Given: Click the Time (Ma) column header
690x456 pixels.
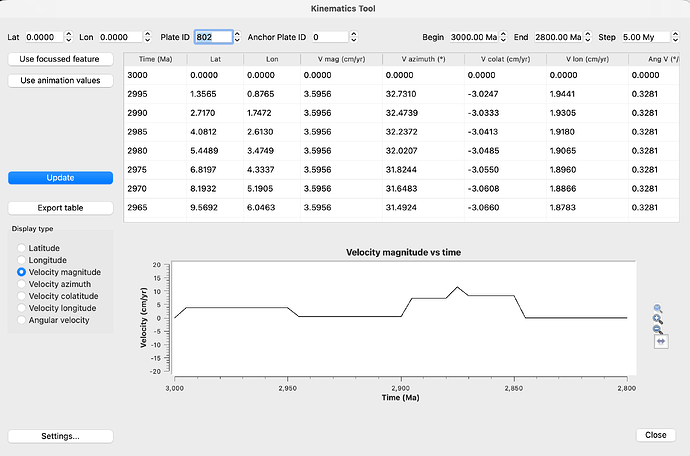Looking at the screenshot, I should coord(155,59).
